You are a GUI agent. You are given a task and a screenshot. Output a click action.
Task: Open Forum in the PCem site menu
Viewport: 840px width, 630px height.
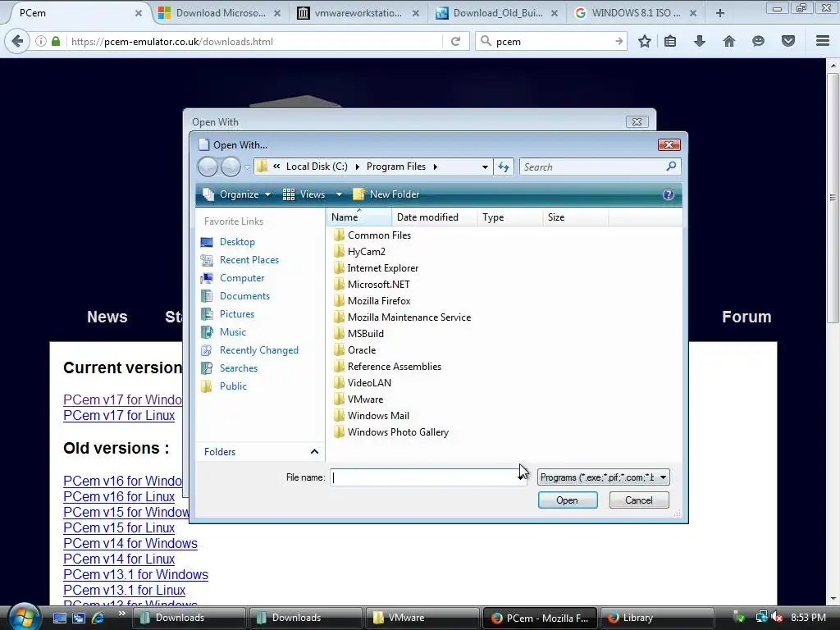pos(746,317)
